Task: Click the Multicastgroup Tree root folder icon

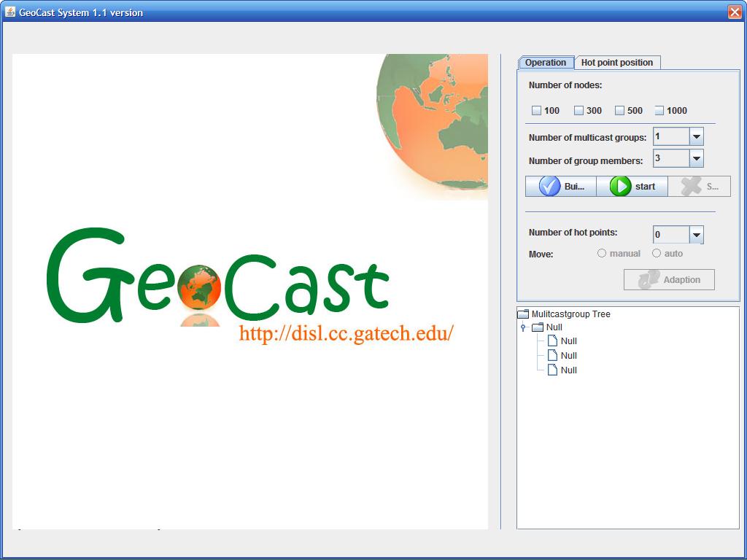Action: tap(522, 314)
